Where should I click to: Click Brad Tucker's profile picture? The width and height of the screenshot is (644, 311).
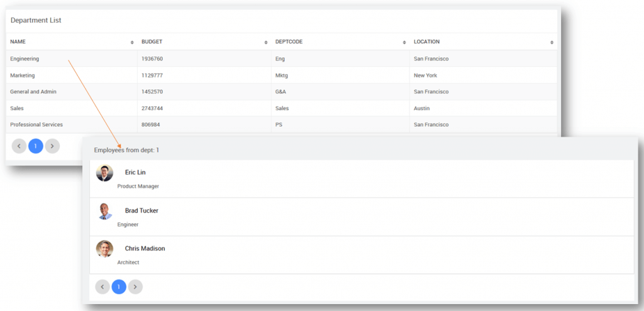point(104,211)
